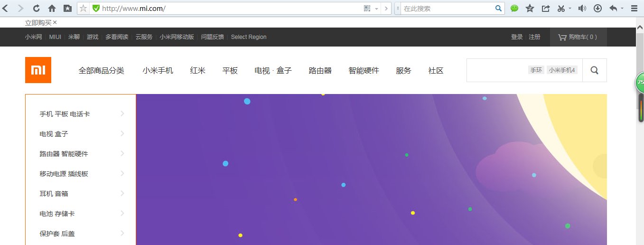Viewport: 644px width, 245px height.
Task: Open the MIUI top link
Action: (x=55, y=37)
